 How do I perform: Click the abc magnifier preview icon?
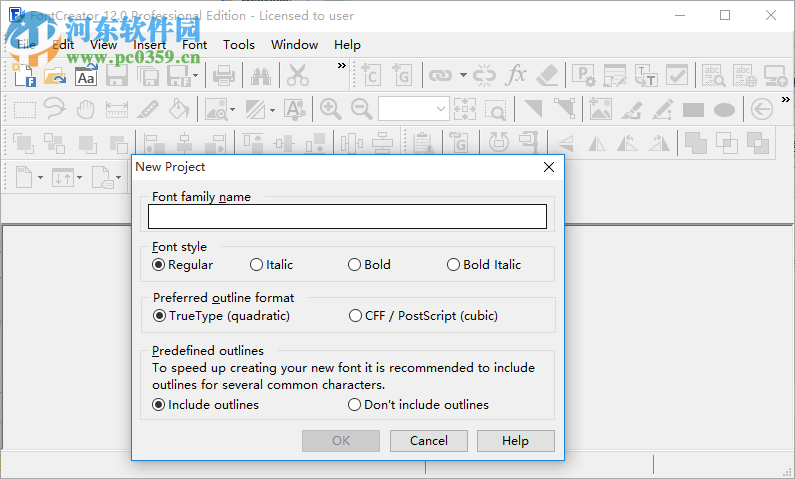tap(713, 76)
